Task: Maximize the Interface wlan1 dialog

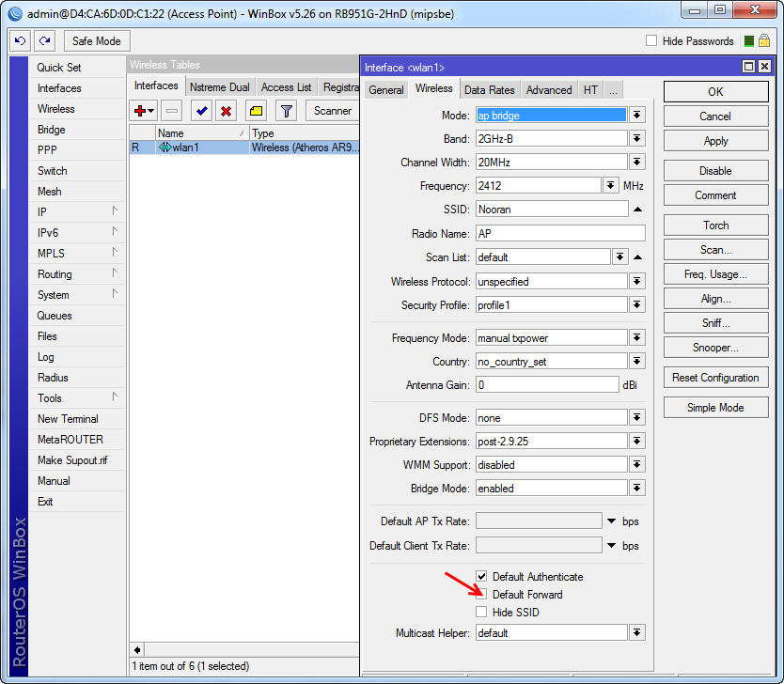Action: (x=748, y=67)
